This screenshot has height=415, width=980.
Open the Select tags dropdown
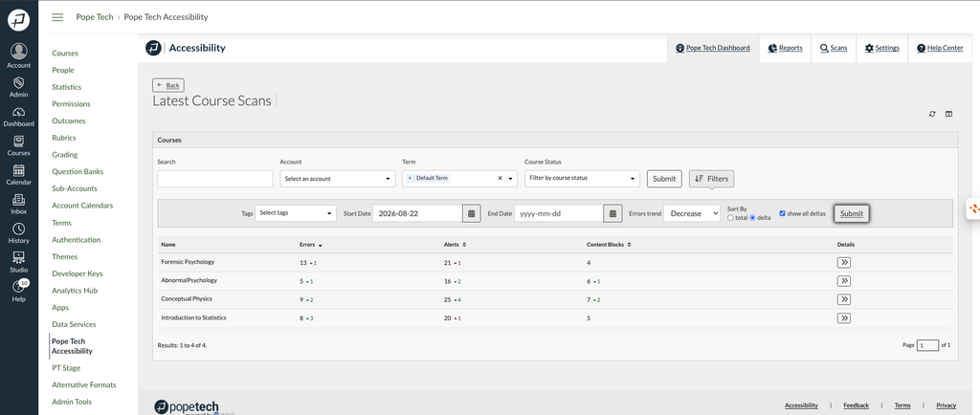coord(296,213)
